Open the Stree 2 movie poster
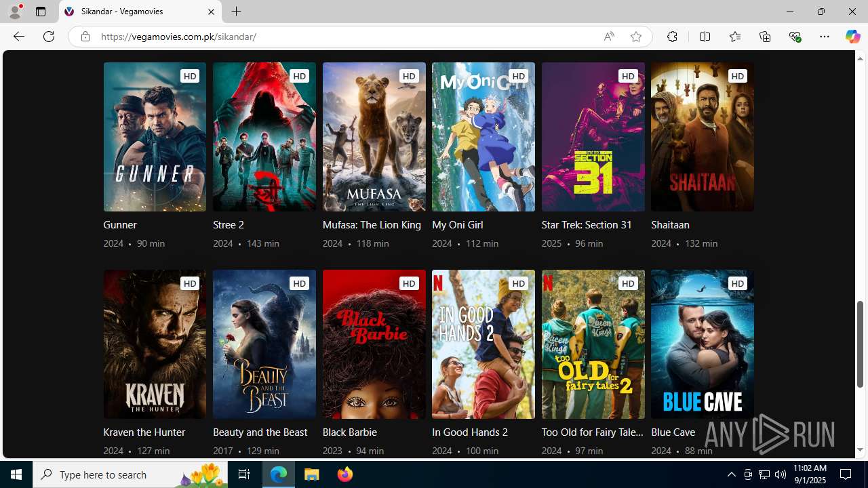Screen dimensions: 868x488 click(264, 137)
